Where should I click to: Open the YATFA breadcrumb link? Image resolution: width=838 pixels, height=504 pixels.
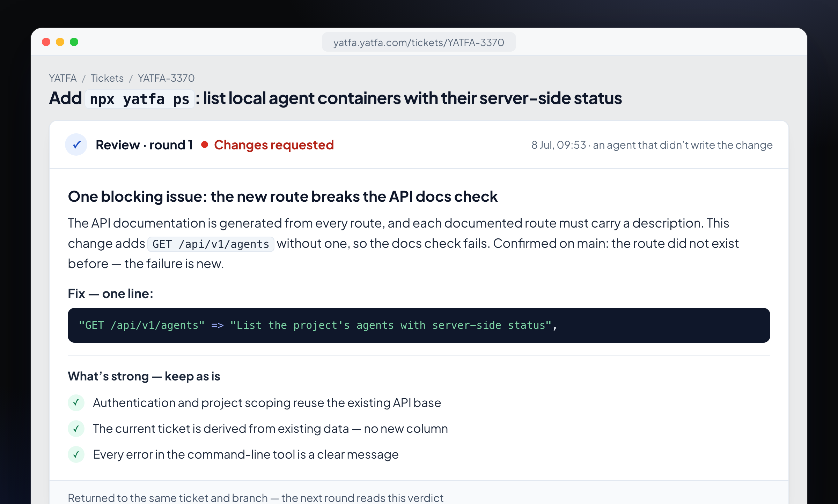(x=63, y=78)
